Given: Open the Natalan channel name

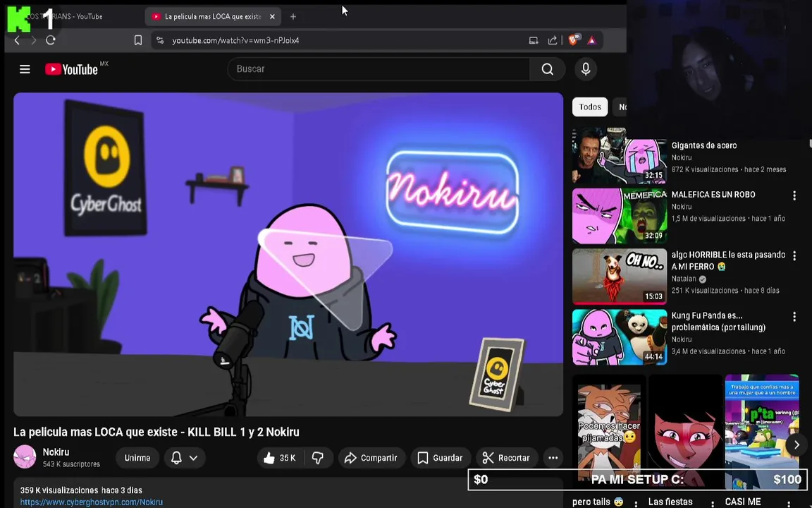Looking at the screenshot, I should 684,279.
